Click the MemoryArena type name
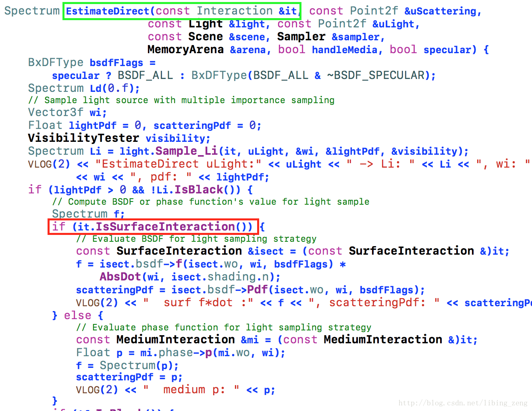This screenshot has height=411, width=532. [185, 50]
